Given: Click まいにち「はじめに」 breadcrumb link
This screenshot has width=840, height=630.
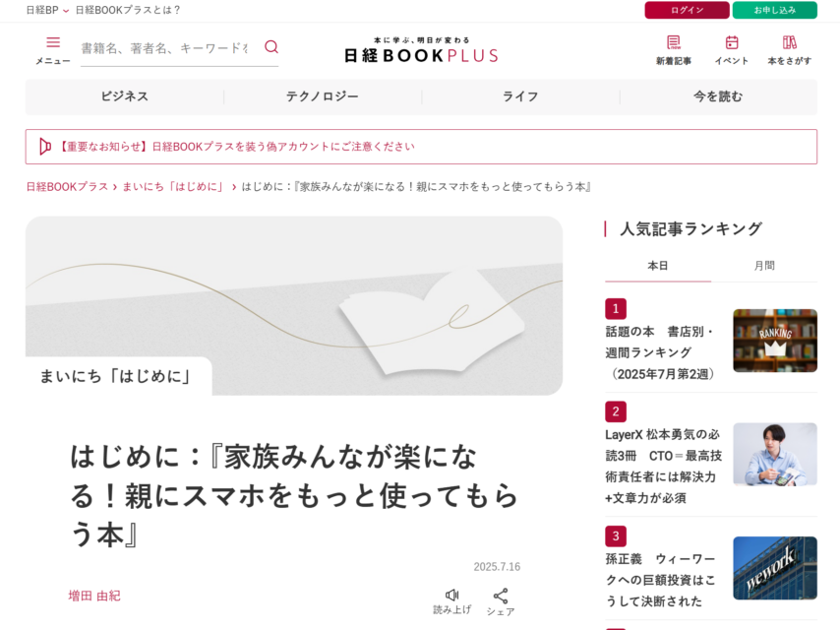Looking at the screenshot, I should coord(174,187).
